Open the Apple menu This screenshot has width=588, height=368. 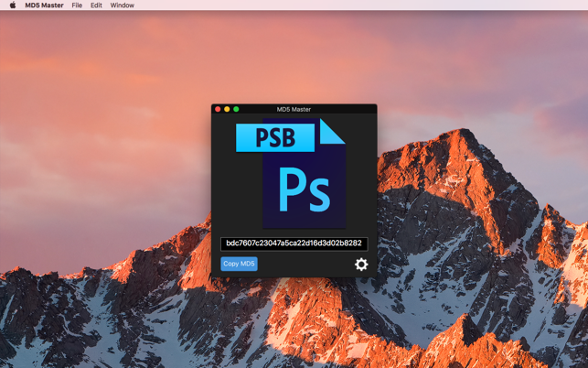(13, 5)
